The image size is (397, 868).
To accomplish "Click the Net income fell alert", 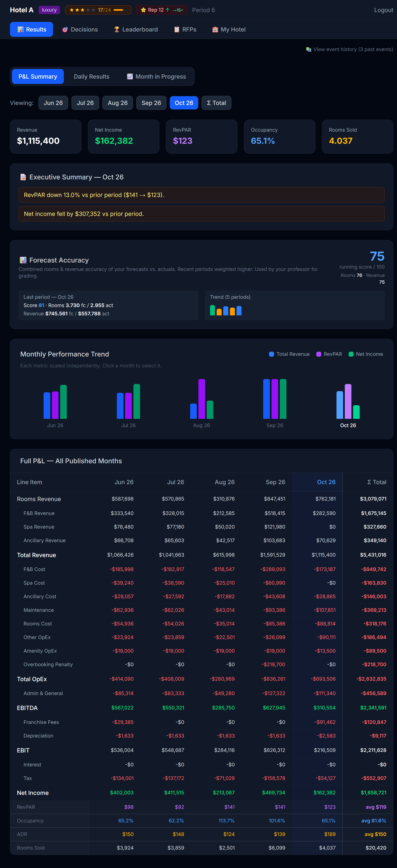I will click(x=201, y=214).
